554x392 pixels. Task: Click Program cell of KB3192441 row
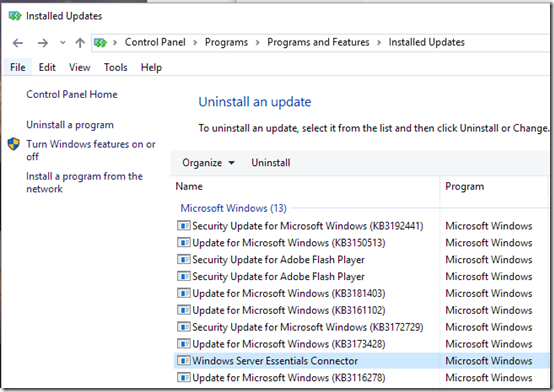pos(489,226)
